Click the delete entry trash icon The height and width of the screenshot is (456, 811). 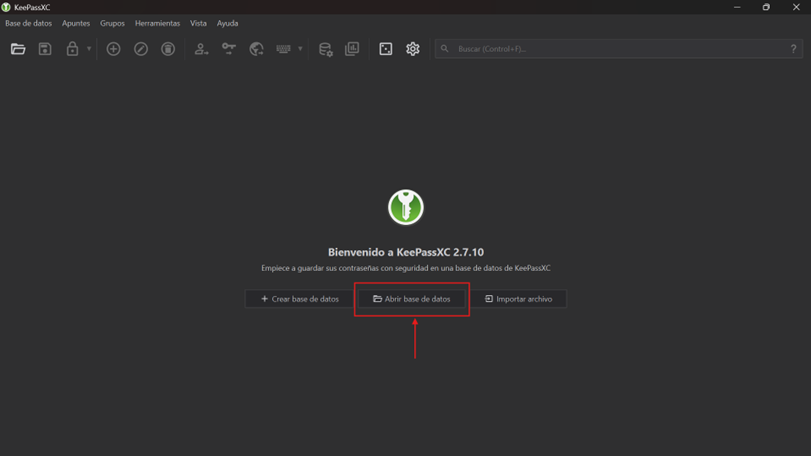168,49
